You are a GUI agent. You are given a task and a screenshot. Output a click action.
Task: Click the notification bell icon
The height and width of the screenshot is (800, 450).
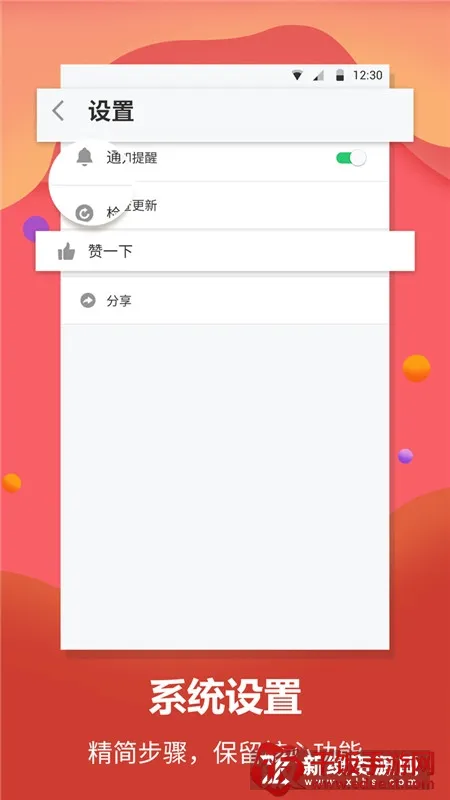point(85,157)
